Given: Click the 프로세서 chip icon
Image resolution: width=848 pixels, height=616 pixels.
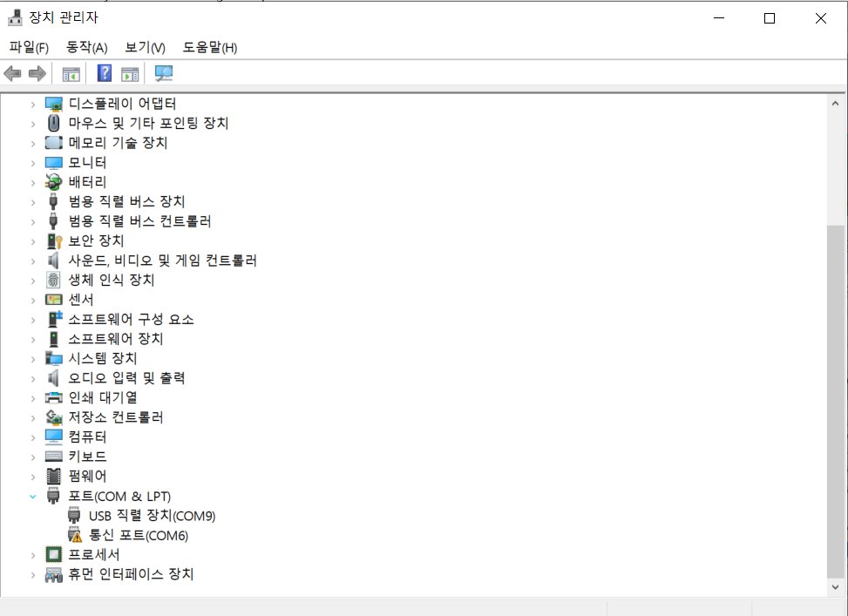Looking at the screenshot, I should point(54,555).
